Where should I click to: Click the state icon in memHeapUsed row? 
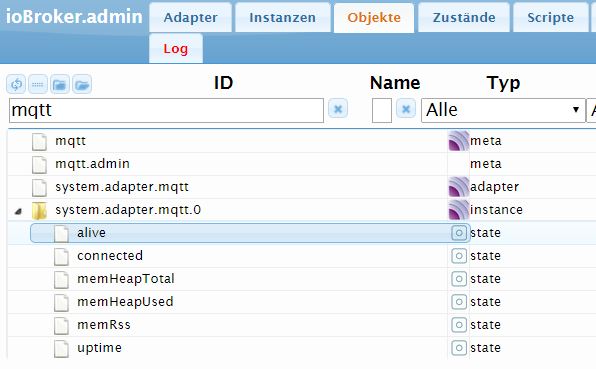coord(459,302)
